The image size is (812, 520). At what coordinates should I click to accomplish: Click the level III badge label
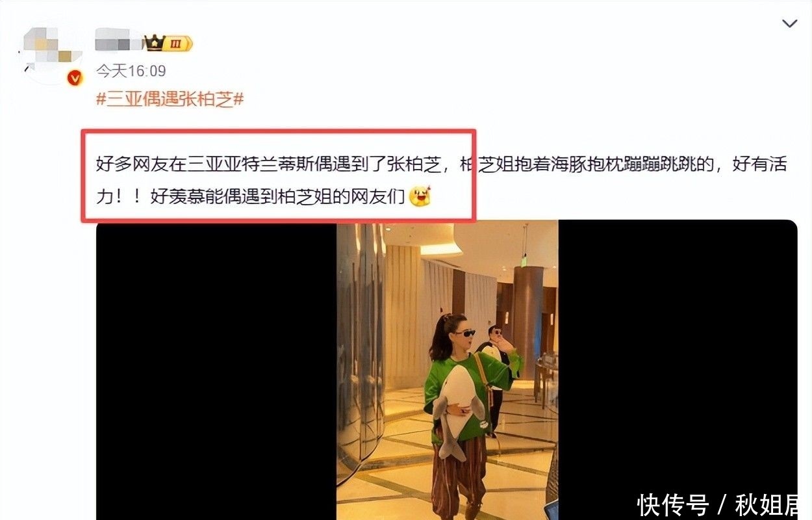click(x=178, y=44)
